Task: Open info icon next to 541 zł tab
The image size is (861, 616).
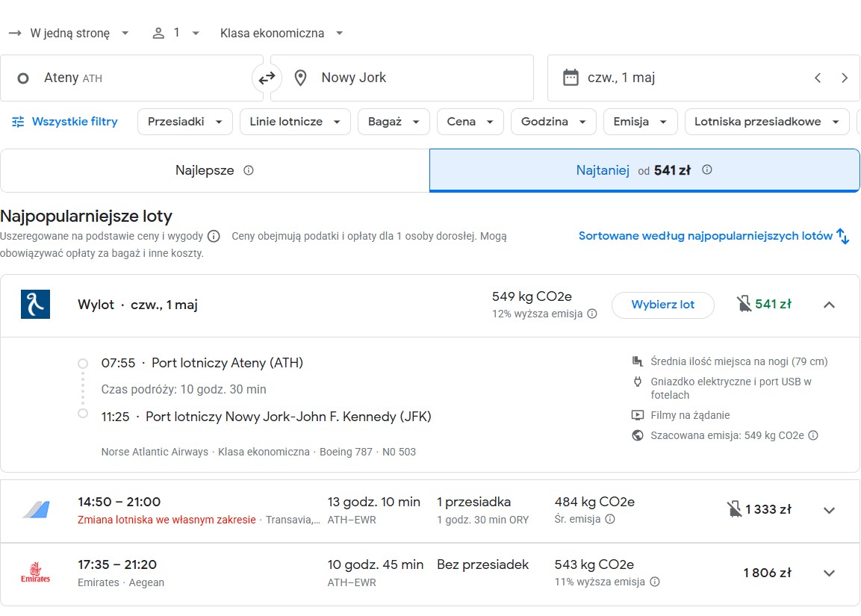Action: [707, 169]
